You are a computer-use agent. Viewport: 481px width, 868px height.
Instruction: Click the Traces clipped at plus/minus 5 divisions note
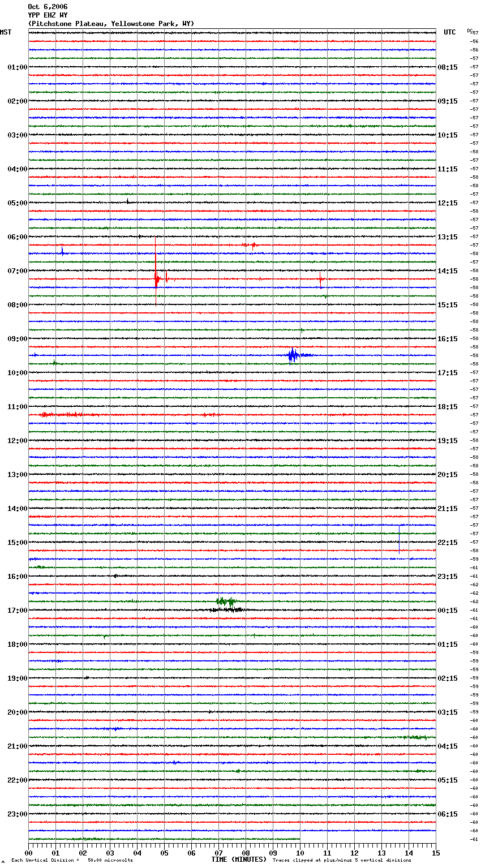(342, 861)
